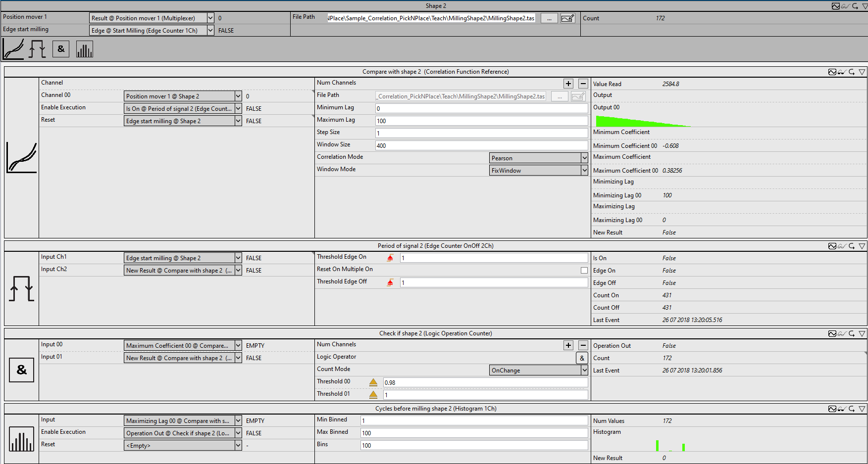The image size is (868, 464).
Task: Click the glasses icon in Compare with shape 2 header
Action: point(842,72)
